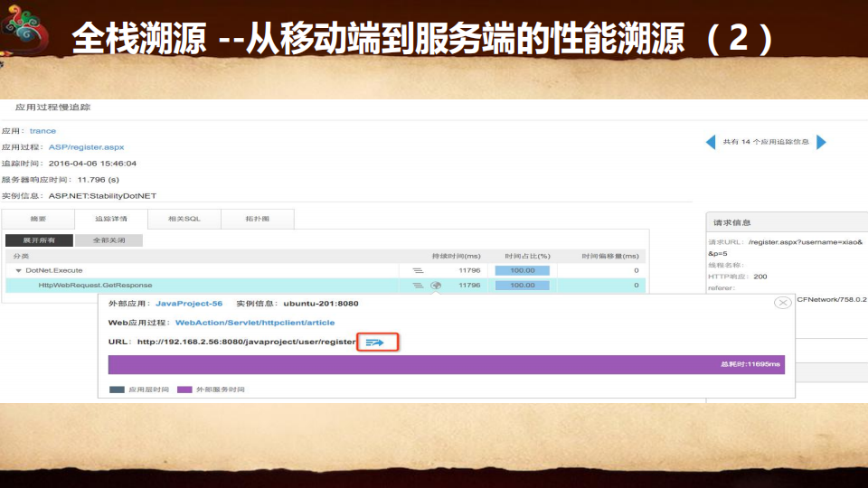Viewport: 868px width, 488px height.
Task: Click the 时间偏移量(ms) column header
Action: point(610,256)
